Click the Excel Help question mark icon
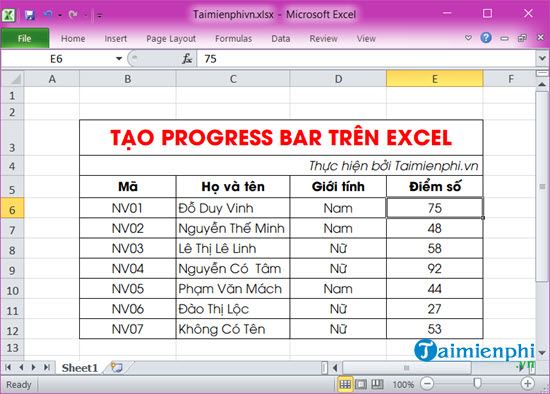 coord(486,38)
